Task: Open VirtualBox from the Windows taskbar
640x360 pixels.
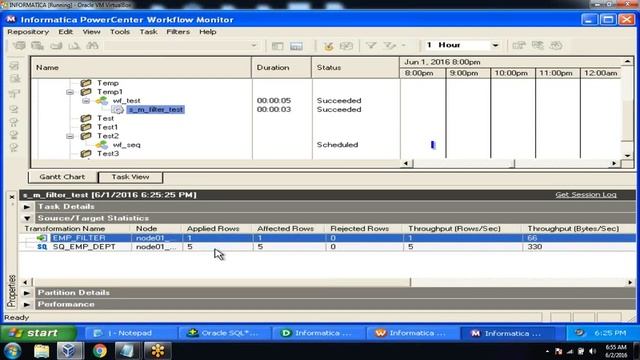Action: pyautogui.click(x=68, y=351)
